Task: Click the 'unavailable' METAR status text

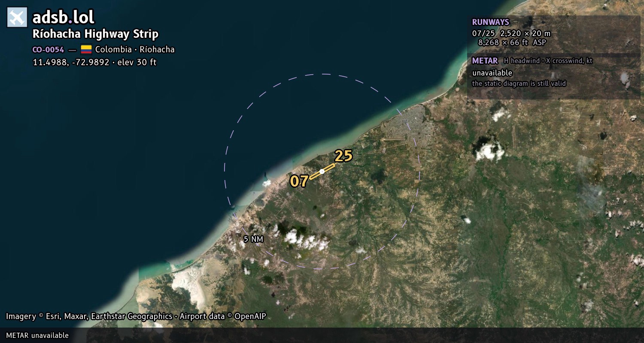Action: [x=492, y=73]
